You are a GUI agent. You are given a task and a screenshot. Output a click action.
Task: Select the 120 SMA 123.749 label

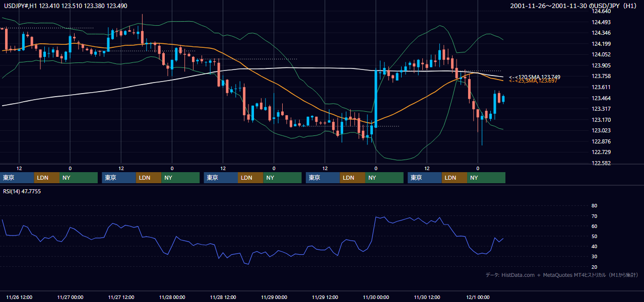click(535, 77)
